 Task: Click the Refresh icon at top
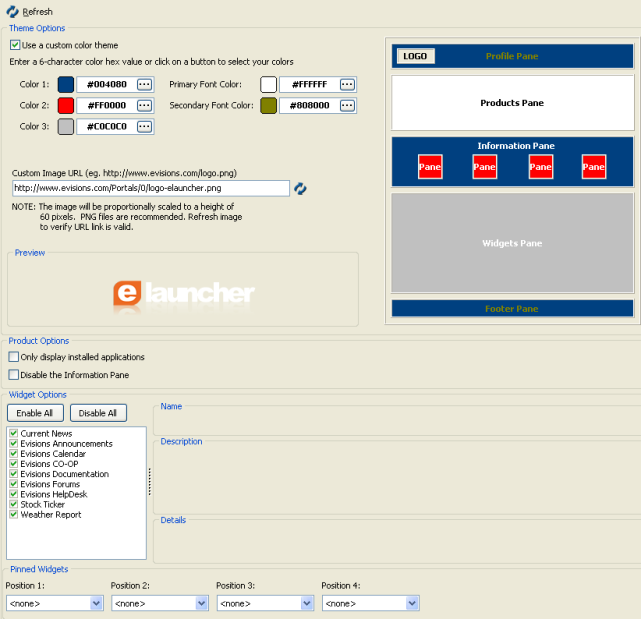tap(12, 11)
